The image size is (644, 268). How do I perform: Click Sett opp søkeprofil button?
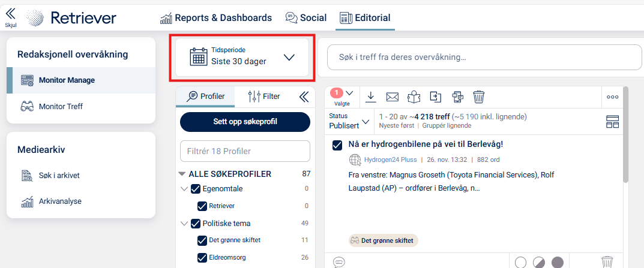click(245, 122)
